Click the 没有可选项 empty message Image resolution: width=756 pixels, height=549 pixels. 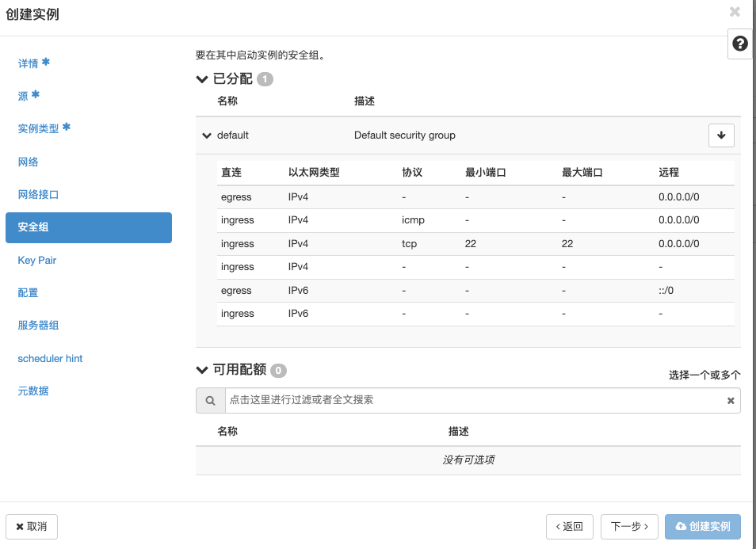click(468, 460)
